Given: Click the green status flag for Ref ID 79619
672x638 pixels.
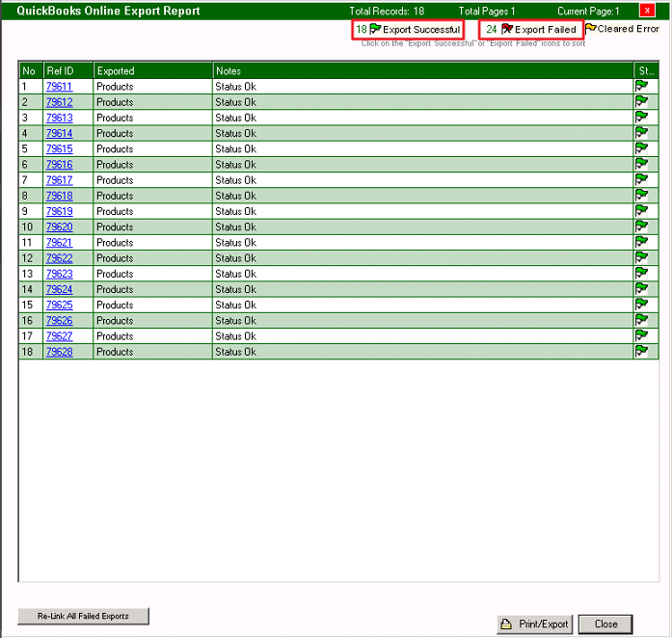Looking at the screenshot, I should click(641, 211).
